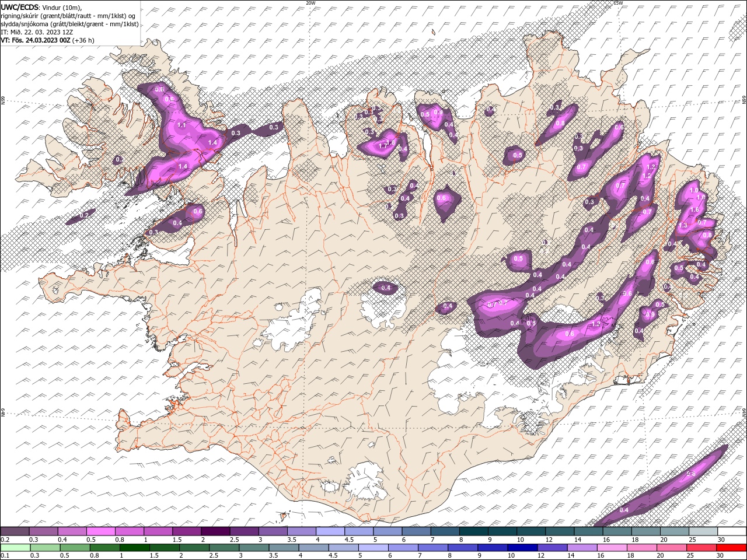Click the darkest purple 2 upper legend swatch
Image resolution: width=747 pixels, height=560 pixels.
coord(215,531)
